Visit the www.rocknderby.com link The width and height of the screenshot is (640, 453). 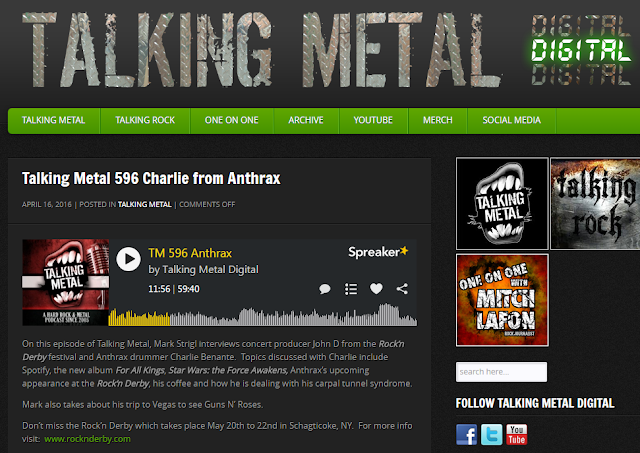(x=87, y=439)
